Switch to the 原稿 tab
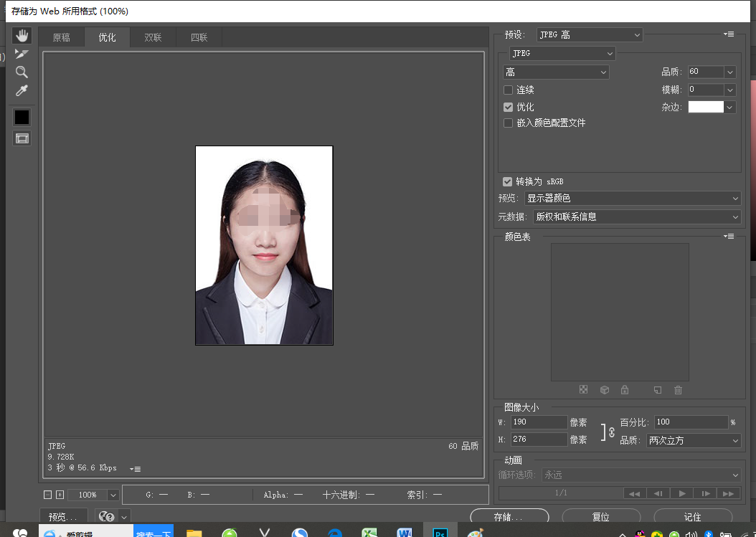Screen dimensions: 756x537 pyautogui.click(x=61, y=37)
